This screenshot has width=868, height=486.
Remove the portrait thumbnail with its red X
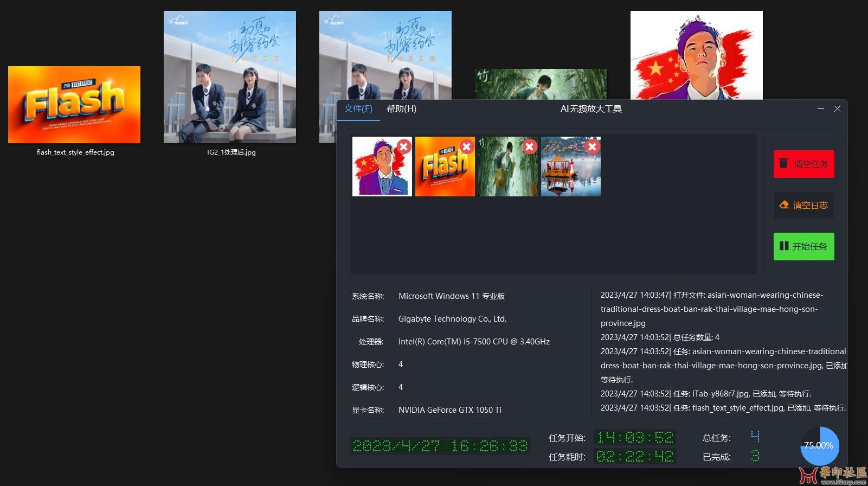tap(404, 146)
